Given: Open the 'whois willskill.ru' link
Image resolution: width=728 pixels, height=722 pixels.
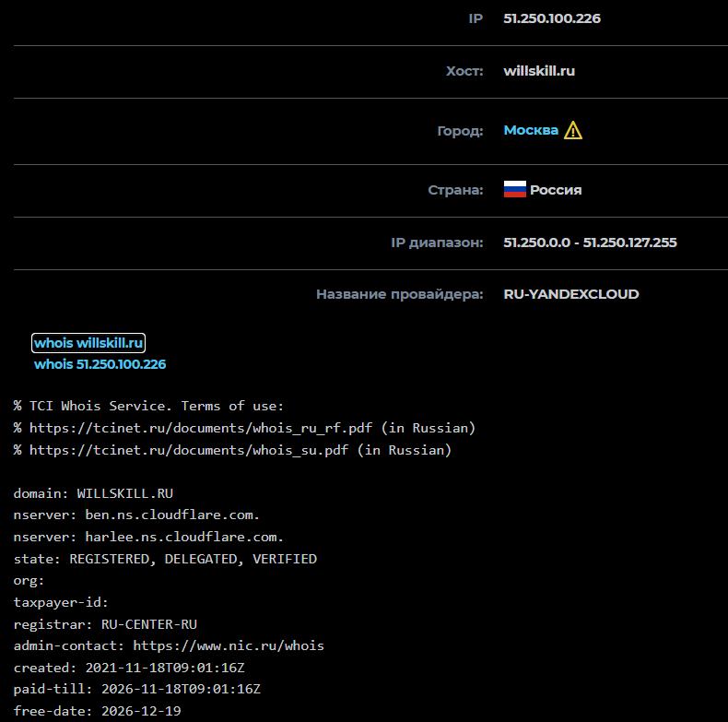Looking at the screenshot, I should (x=88, y=343).
